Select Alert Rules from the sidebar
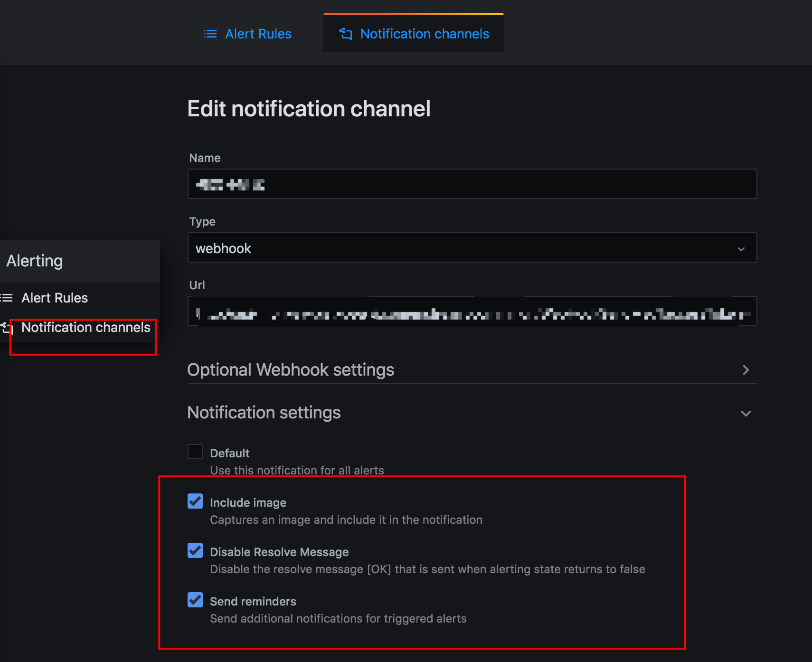Image resolution: width=812 pixels, height=662 pixels. click(x=54, y=298)
